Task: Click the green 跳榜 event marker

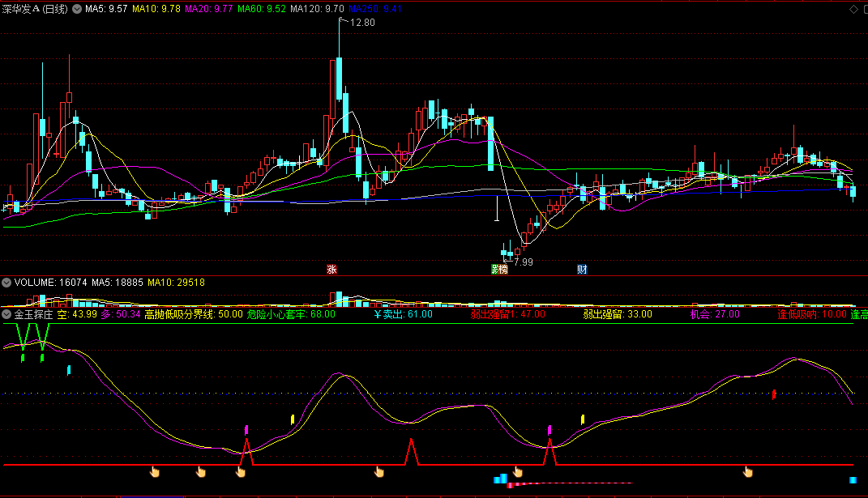Action: pyautogui.click(x=499, y=270)
